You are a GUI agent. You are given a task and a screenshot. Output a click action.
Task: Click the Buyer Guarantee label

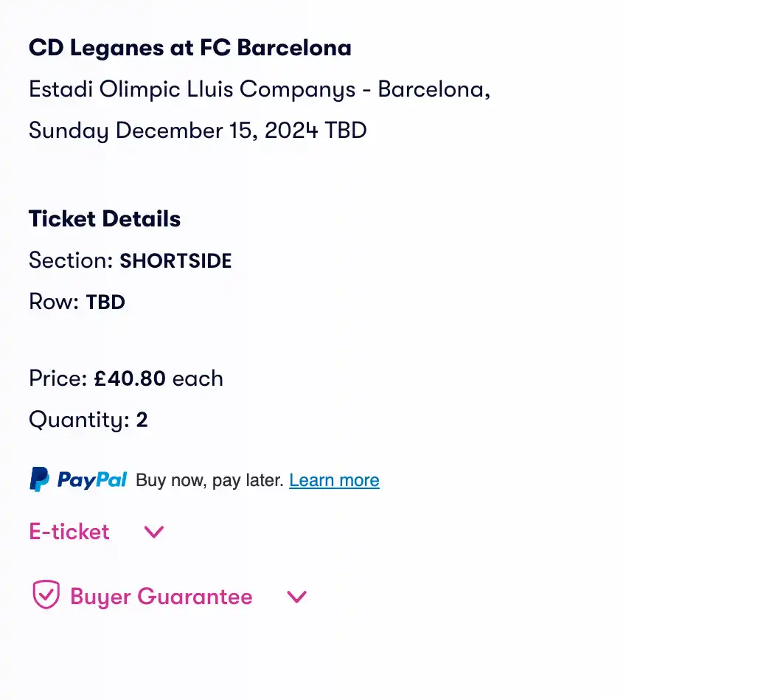click(x=161, y=596)
